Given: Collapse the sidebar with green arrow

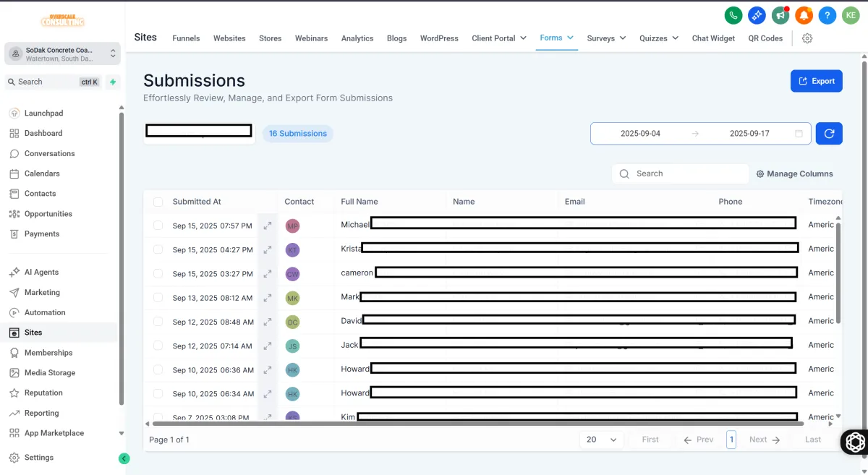Looking at the screenshot, I should tap(124, 458).
